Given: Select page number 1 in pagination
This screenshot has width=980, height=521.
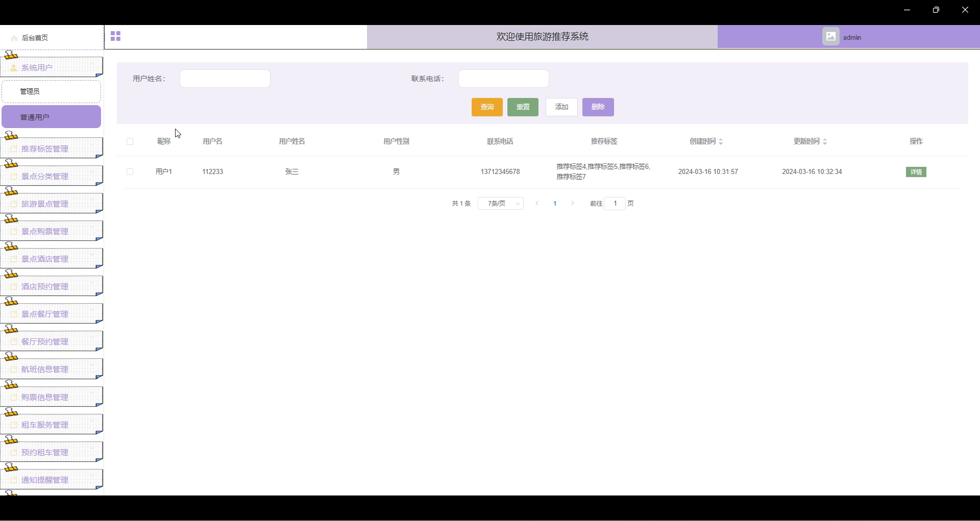Looking at the screenshot, I should pos(555,204).
